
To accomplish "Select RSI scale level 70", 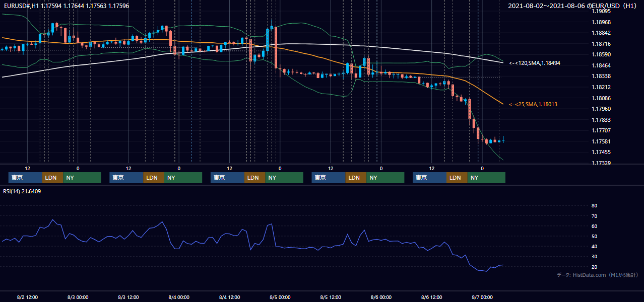I will pos(594,216).
